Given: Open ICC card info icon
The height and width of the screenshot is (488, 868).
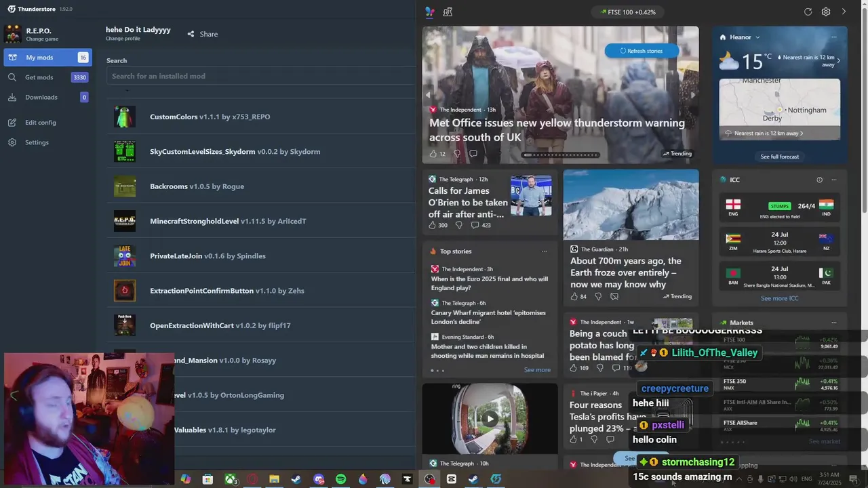Looking at the screenshot, I should click(x=819, y=180).
